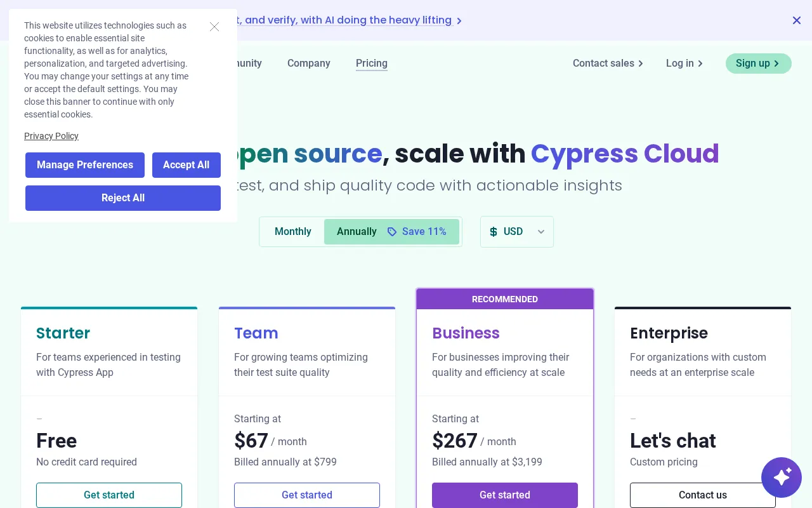
Task: Click the chevron next to Contact sales
Action: click(x=641, y=63)
